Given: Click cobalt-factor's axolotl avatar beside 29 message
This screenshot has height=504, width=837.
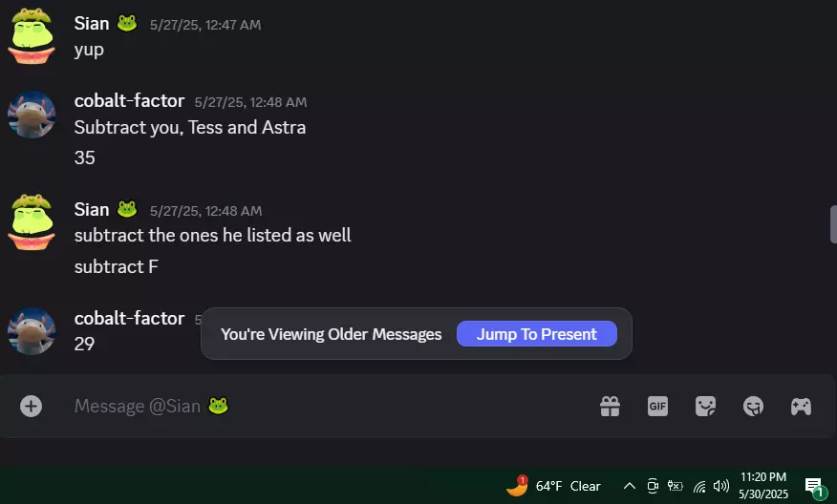Looking at the screenshot, I should (x=32, y=331).
